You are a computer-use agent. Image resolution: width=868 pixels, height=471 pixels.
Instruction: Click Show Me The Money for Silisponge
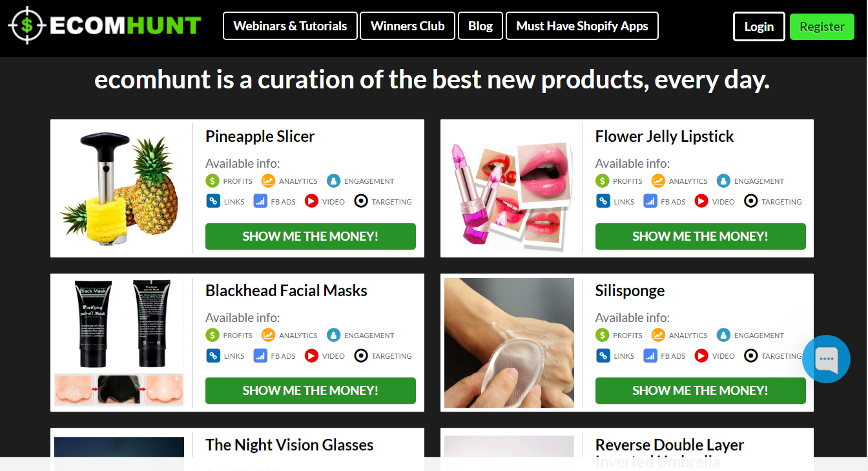[700, 390]
